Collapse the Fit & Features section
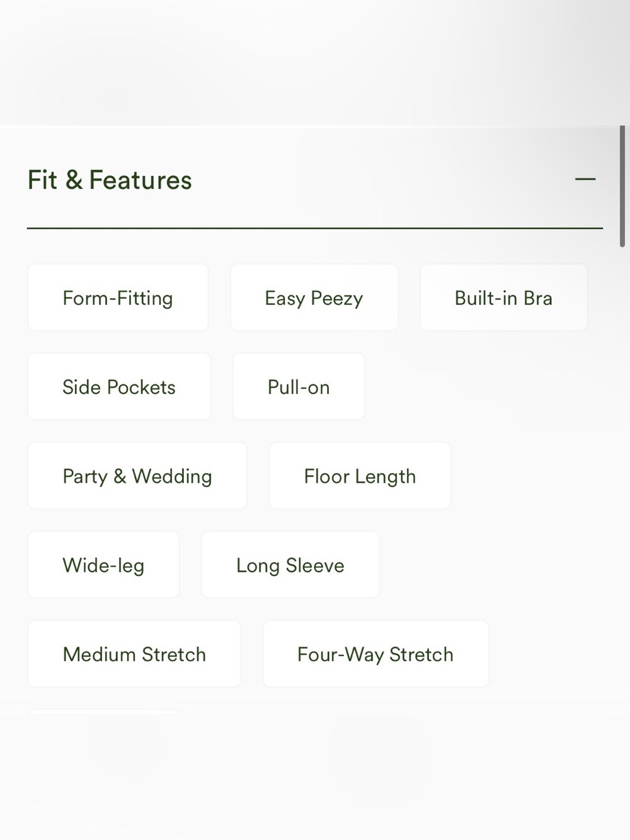Viewport: 630px width, 840px height. [585, 180]
